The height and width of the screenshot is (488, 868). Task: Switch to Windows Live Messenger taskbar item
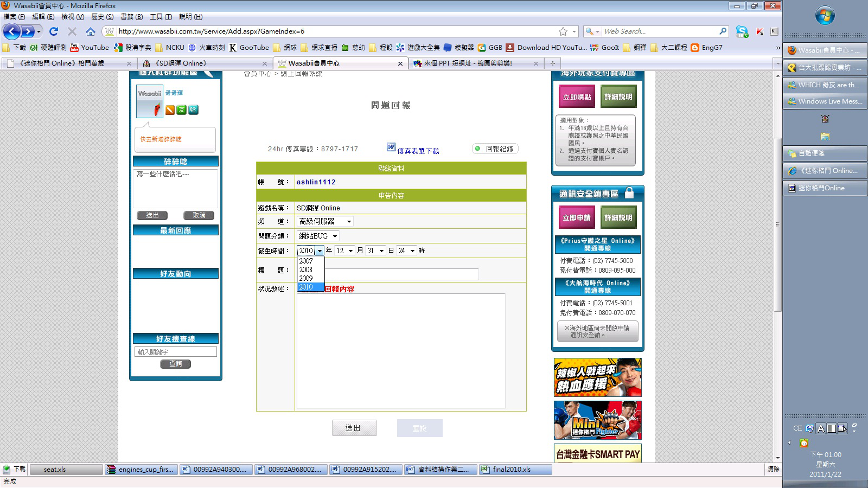point(825,101)
